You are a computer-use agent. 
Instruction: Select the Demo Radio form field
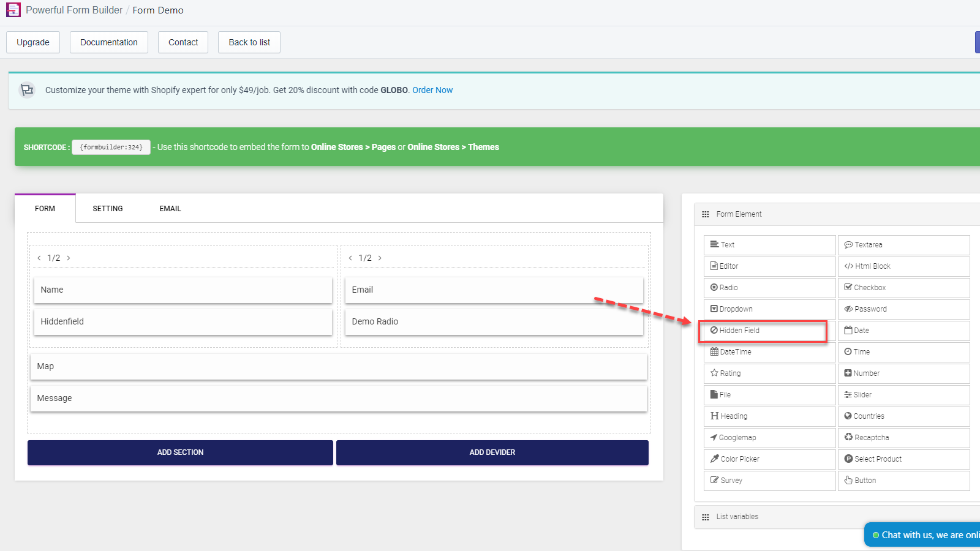tap(494, 321)
